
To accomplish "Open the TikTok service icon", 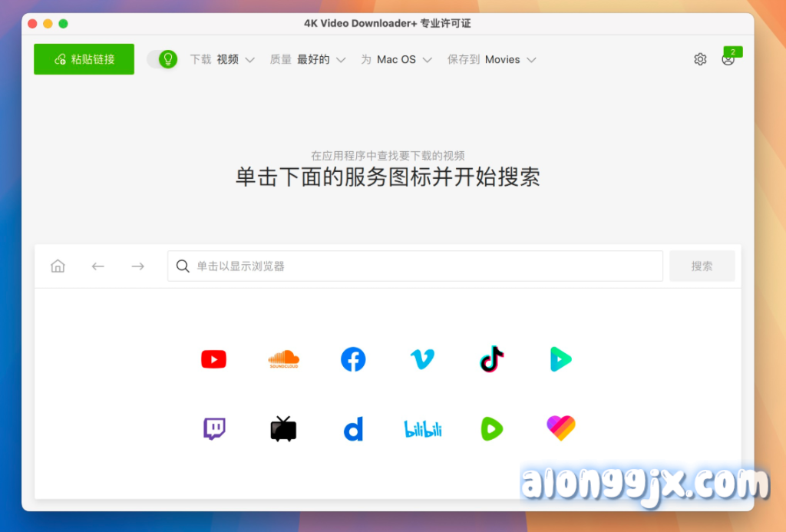I will (x=491, y=359).
